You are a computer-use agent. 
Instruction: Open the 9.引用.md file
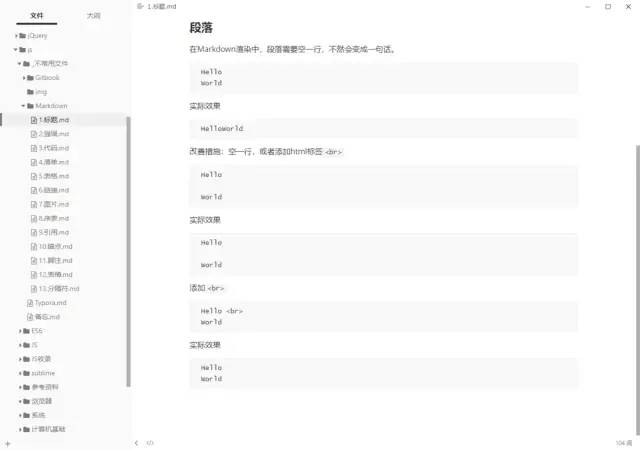pyautogui.click(x=53, y=232)
